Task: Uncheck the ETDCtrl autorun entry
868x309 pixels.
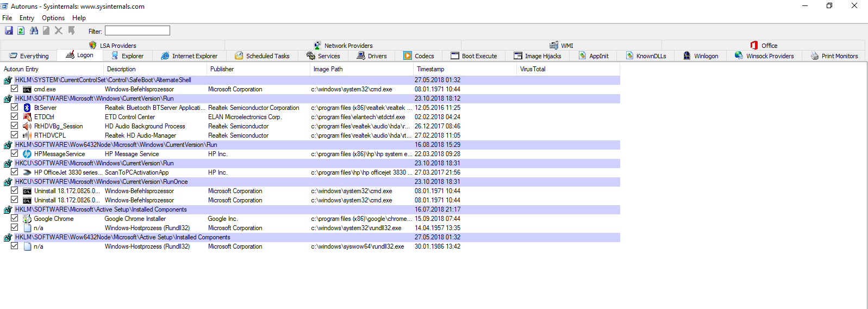Action: [x=15, y=116]
